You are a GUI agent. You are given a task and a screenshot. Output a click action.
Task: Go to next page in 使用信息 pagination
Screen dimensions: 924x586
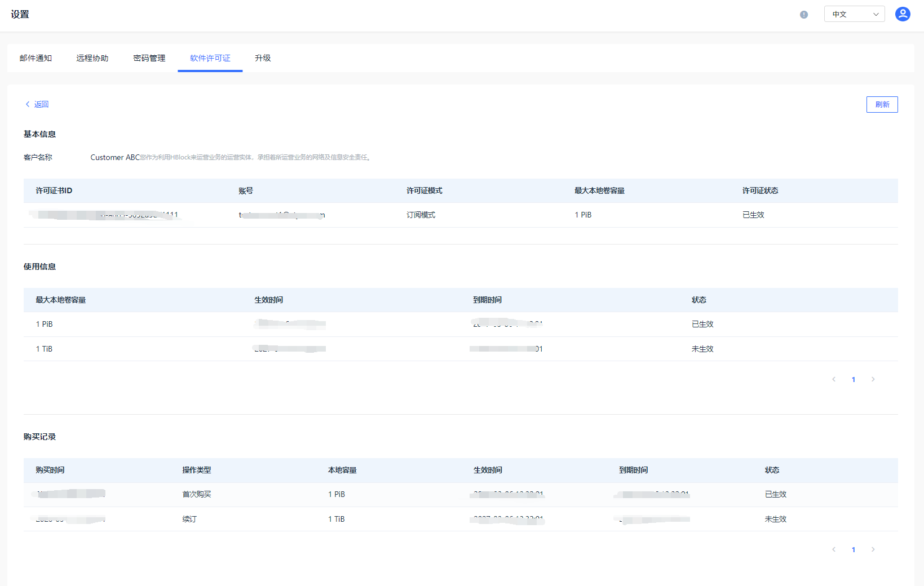(873, 379)
